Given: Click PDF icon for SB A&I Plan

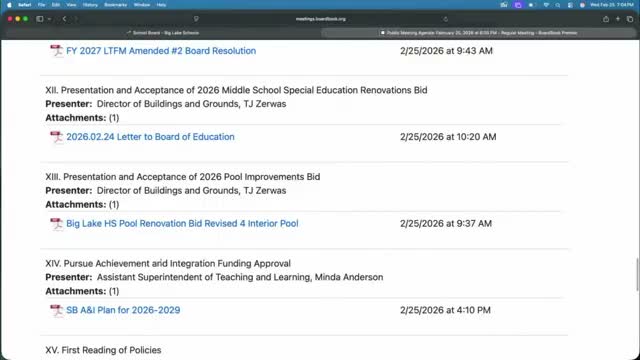Looking at the screenshot, I should 56,310.
